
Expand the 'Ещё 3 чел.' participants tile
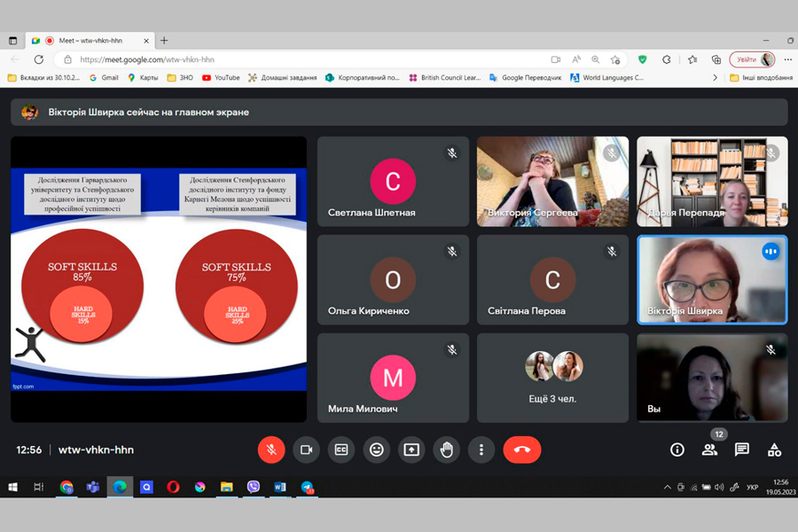pyautogui.click(x=552, y=377)
